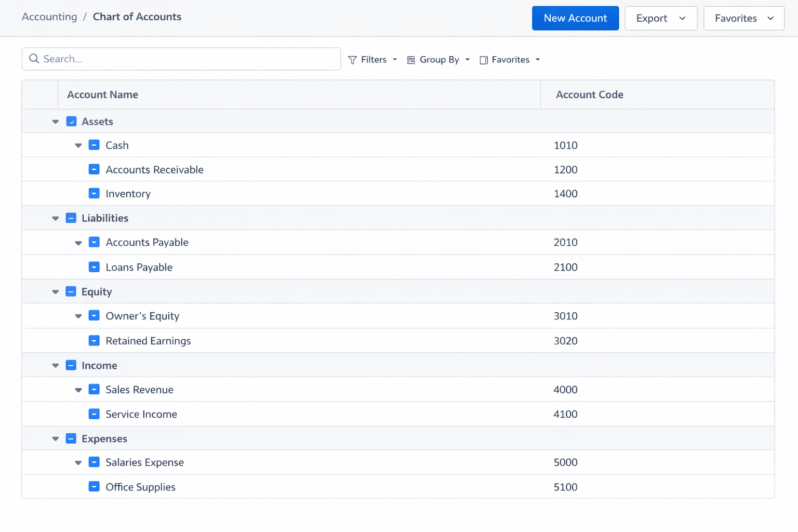Check the checkbox next to Inventory
798x532 pixels.
click(x=94, y=193)
